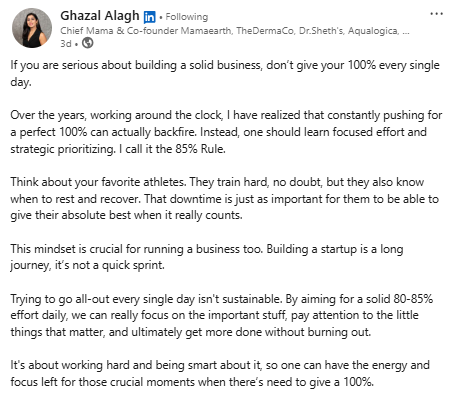Click the opening paragraph about solid business
The width and height of the screenshot is (452, 397).
(225, 73)
